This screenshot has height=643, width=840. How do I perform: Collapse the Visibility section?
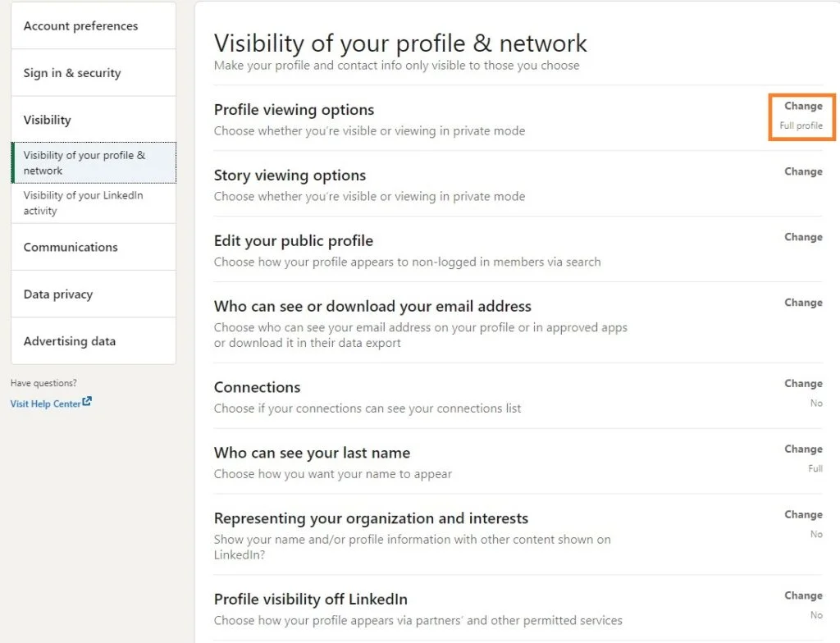click(x=48, y=120)
